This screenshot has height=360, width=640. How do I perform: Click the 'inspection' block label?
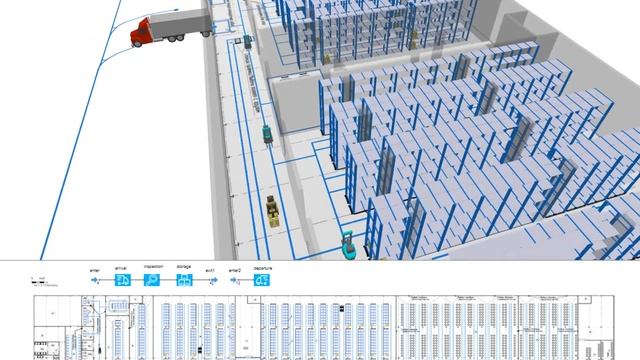tap(153, 267)
